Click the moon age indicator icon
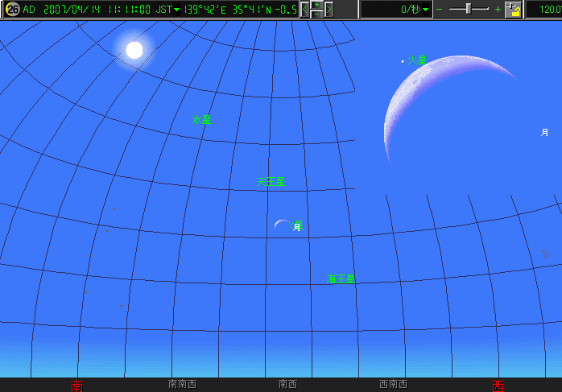 pos(12,10)
